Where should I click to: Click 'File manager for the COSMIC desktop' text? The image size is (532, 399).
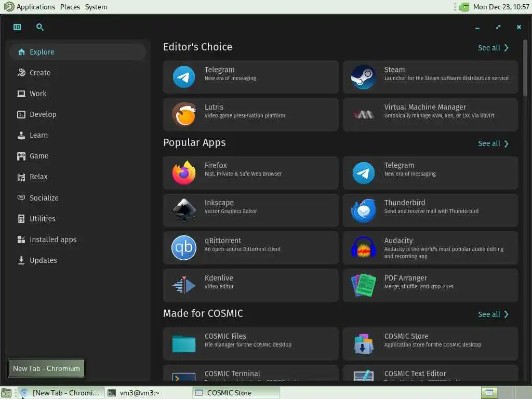pyautogui.click(x=248, y=345)
